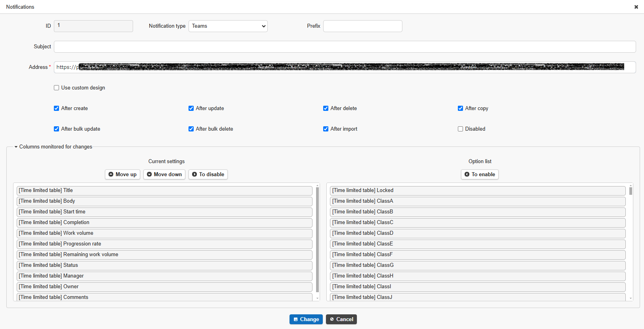644x329 pixels.
Task: Uncheck the After create checkbox
Action: (56, 108)
